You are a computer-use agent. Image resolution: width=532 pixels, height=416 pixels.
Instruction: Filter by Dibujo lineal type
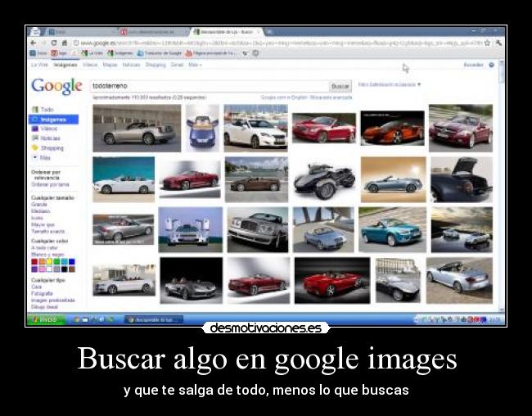(x=45, y=307)
